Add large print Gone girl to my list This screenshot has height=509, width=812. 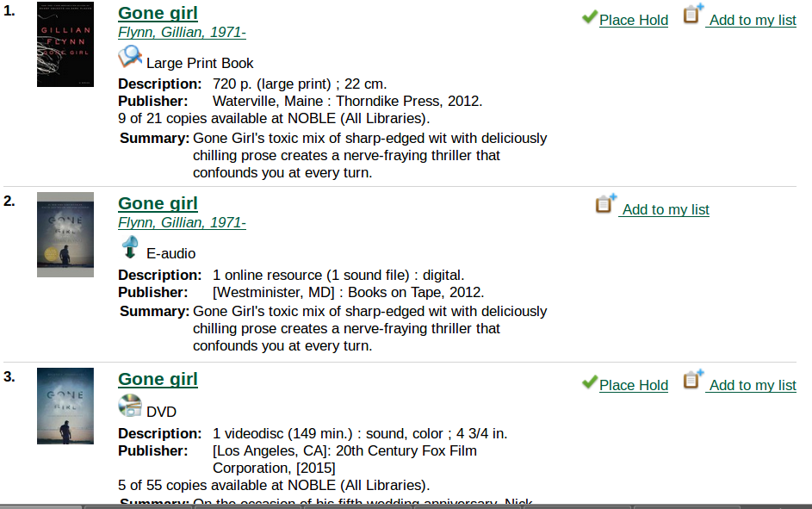(x=752, y=20)
